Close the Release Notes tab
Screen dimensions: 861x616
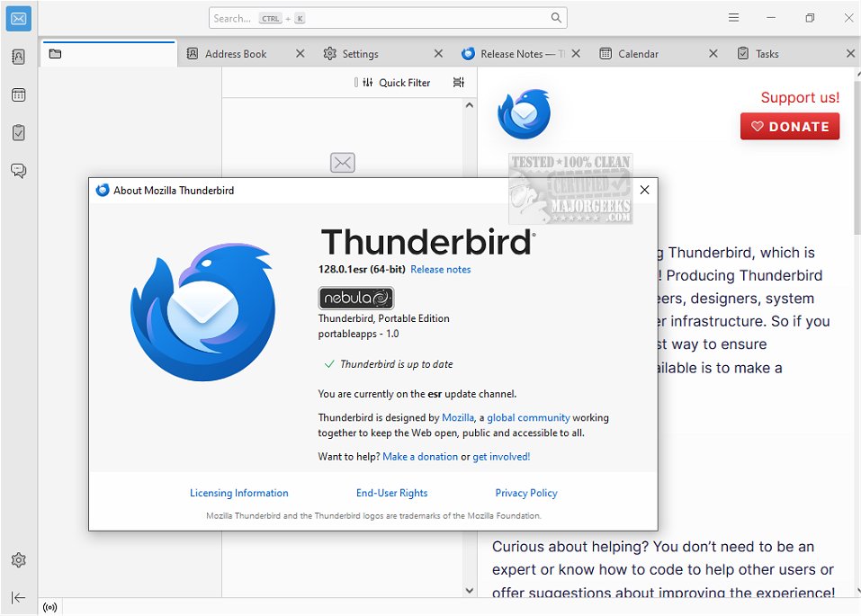point(576,54)
